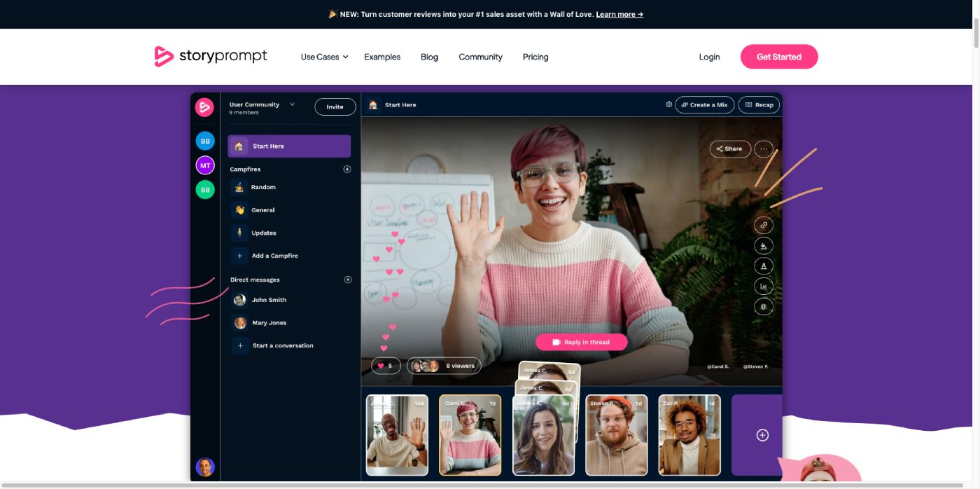Switch to the Pricing menu item

coord(535,57)
